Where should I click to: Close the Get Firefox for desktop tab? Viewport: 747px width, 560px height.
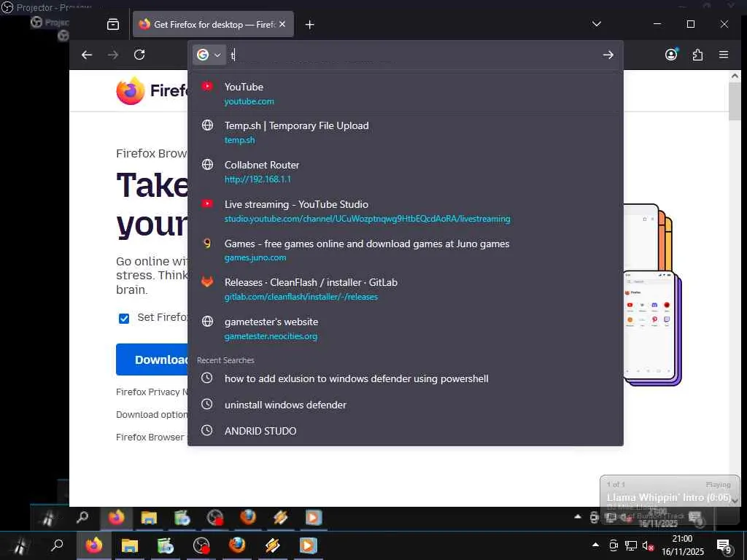click(x=282, y=24)
